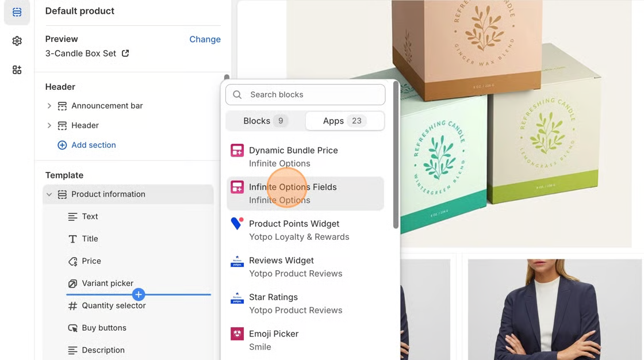Image resolution: width=644 pixels, height=360 pixels.
Task: Select the Variant picker block
Action: coord(108,283)
